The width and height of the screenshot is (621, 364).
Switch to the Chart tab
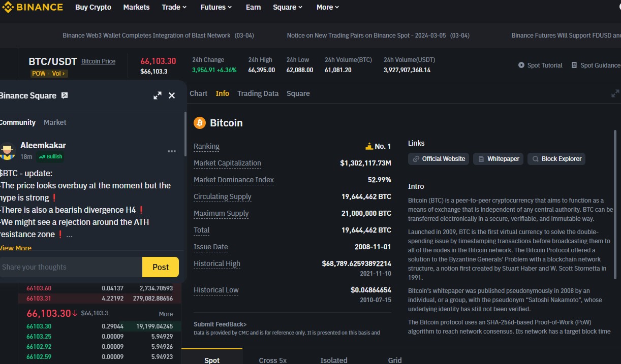(198, 93)
